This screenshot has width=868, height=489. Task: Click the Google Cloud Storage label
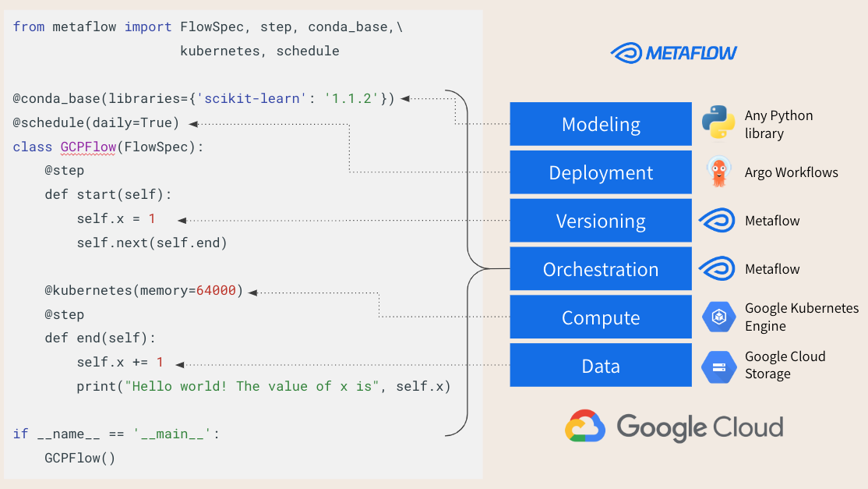point(785,365)
